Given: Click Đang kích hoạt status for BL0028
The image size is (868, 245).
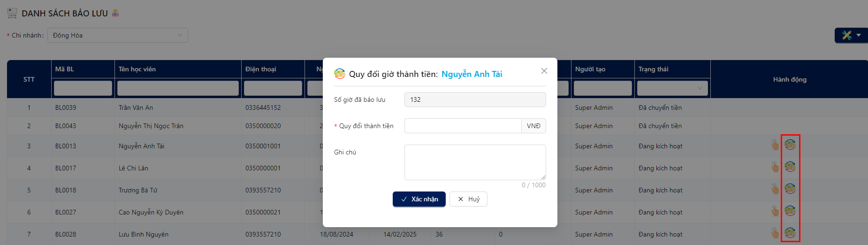Looking at the screenshot, I should (661, 234).
